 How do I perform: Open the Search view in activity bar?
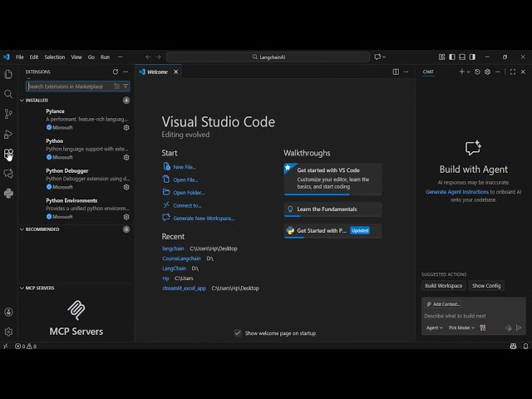click(x=8, y=94)
